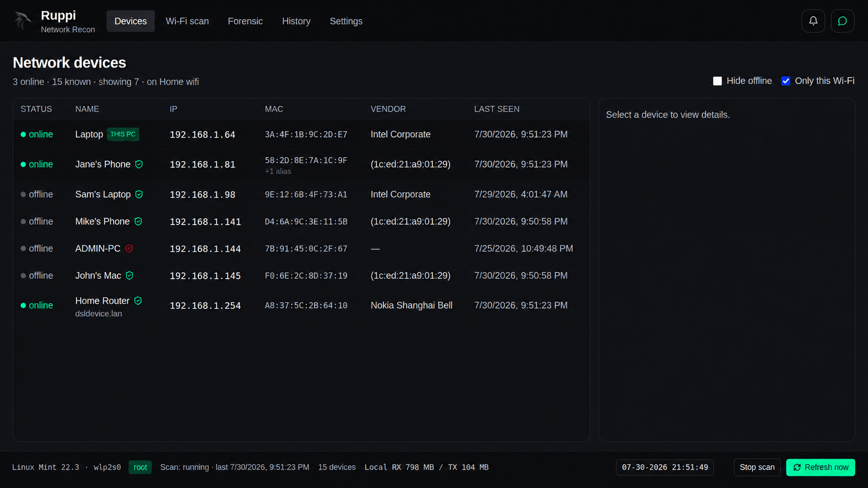This screenshot has width=868, height=488.
Task: Click IP address 192.168.1.144
Action: tap(205, 249)
